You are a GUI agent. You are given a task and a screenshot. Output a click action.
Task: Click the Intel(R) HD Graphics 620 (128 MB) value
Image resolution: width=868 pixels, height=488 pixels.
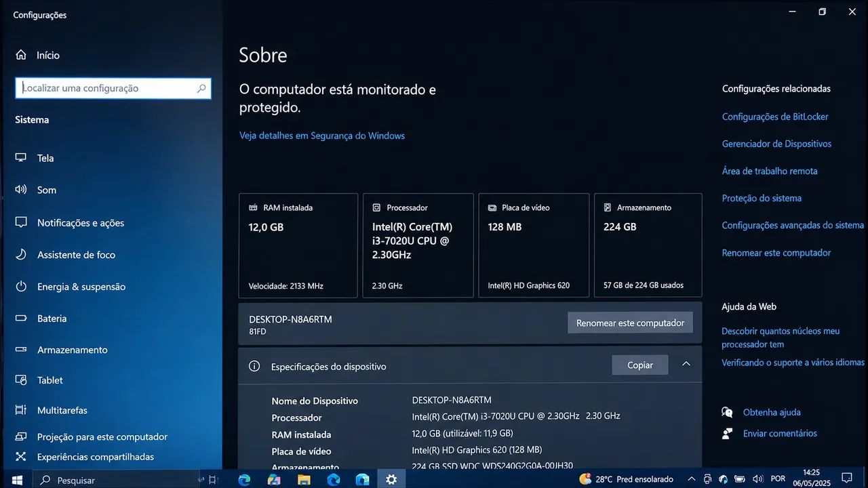coord(477,450)
